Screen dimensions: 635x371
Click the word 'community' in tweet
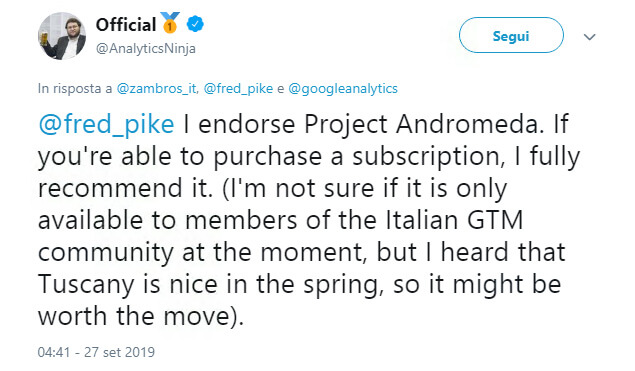pos(106,253)
